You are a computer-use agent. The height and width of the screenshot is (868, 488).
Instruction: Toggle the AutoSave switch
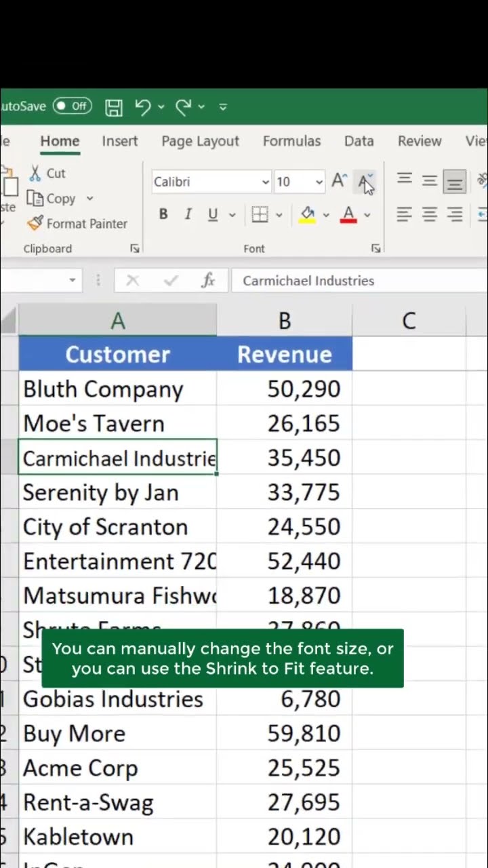click(x=73, y=106)
